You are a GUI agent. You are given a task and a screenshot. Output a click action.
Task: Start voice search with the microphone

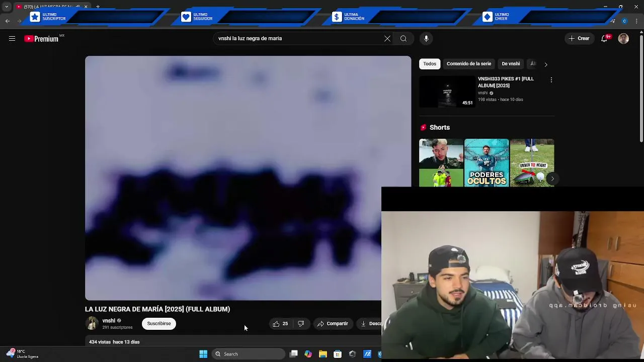[426, 39]
